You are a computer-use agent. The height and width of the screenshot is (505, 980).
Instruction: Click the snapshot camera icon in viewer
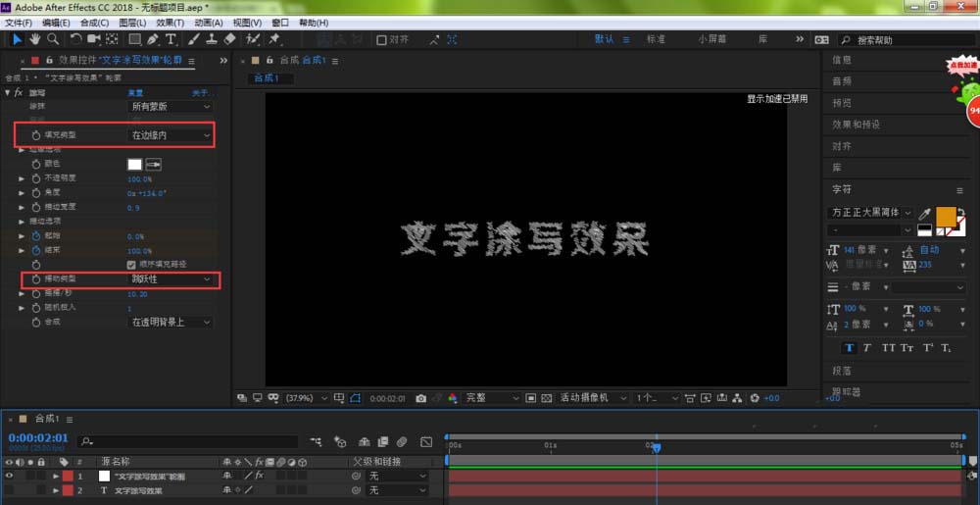[x=421, y=398]
